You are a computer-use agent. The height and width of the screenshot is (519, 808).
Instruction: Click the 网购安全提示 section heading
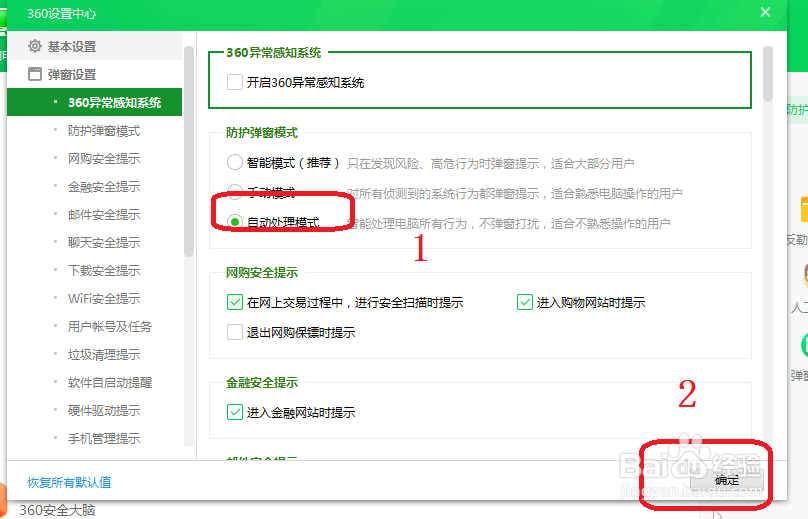click(x=262, y=273)
